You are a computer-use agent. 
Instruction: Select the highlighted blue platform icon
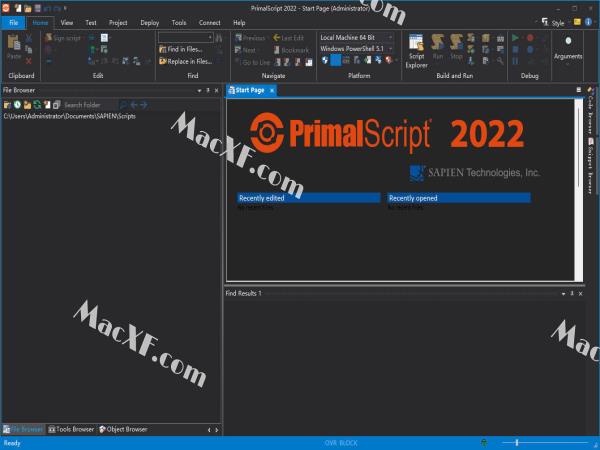tap(336, 60)
